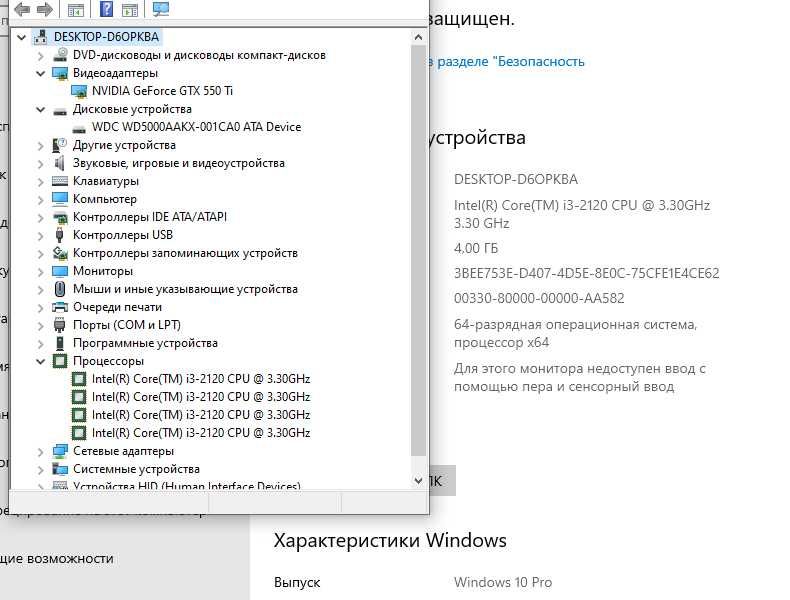This screenshot has width=790, height=600.
Task: Select the Контроллеры IDE ATA/ATAPI label
Action: pos(150,217)
